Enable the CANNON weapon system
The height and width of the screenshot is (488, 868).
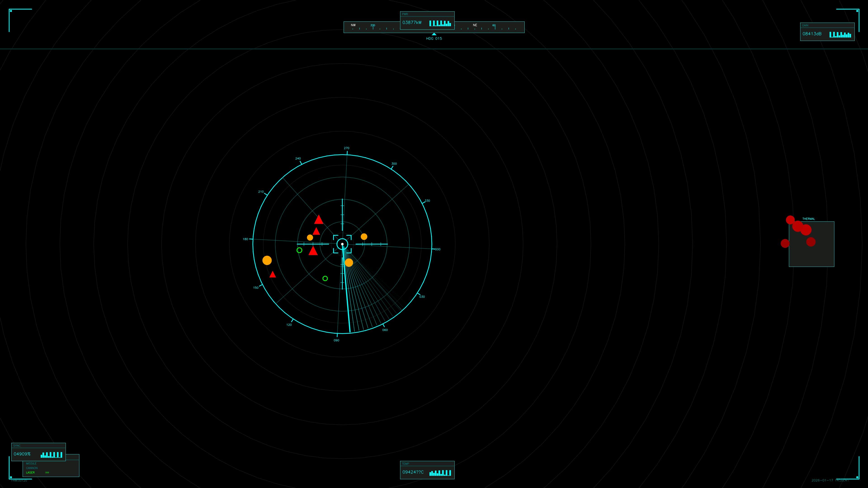(32, 468)
